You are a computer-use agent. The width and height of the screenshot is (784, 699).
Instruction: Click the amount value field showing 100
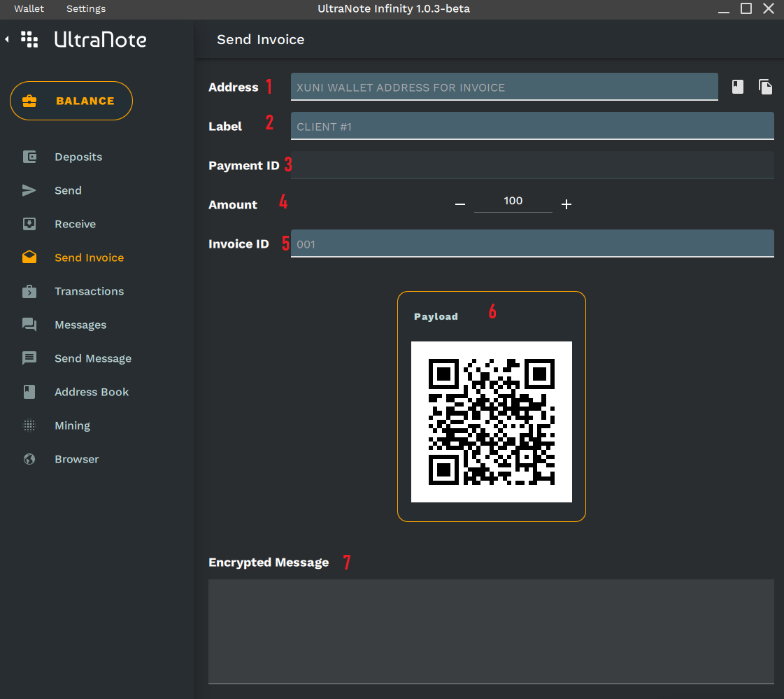coord(513,201)
